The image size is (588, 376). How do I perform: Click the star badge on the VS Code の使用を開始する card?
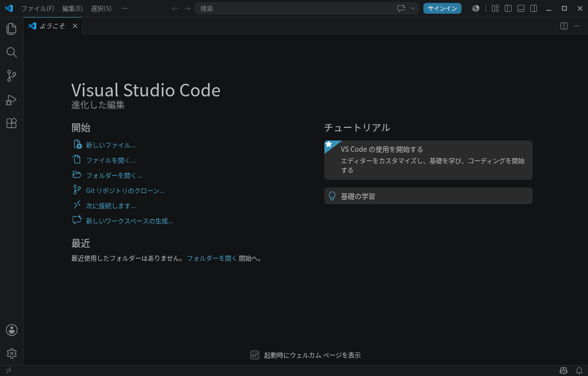tap(329, 144)
